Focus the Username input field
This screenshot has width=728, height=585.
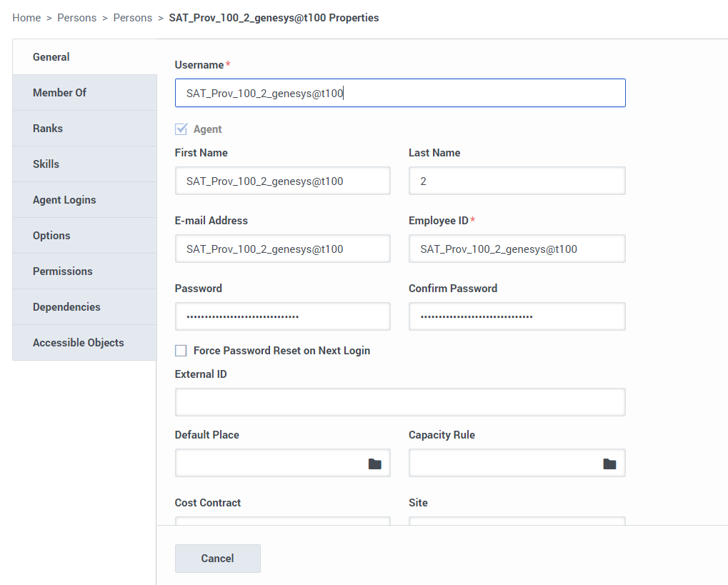400,93
